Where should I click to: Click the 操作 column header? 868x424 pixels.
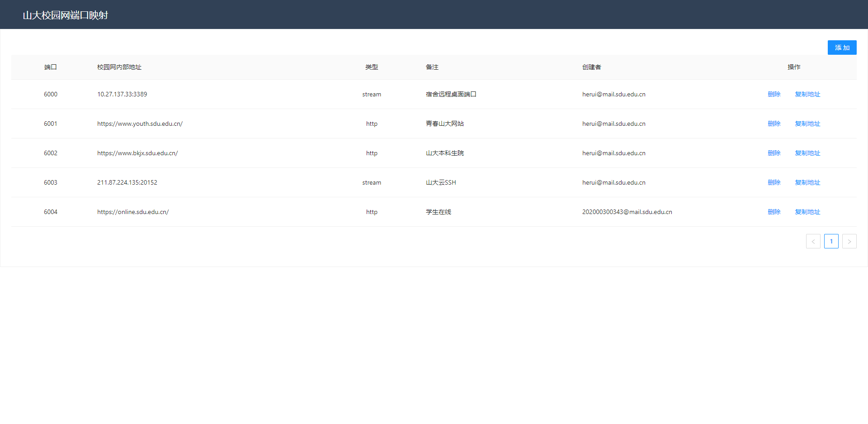point(794,67)
